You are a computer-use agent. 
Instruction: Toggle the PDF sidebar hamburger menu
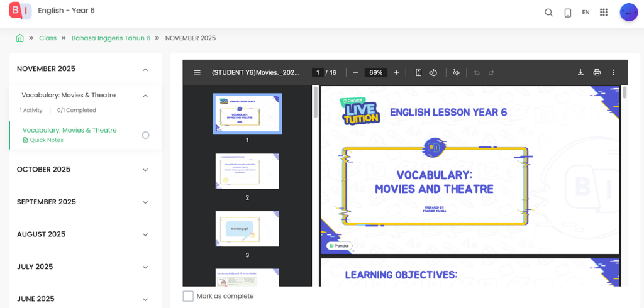click(x=197, y=73)
